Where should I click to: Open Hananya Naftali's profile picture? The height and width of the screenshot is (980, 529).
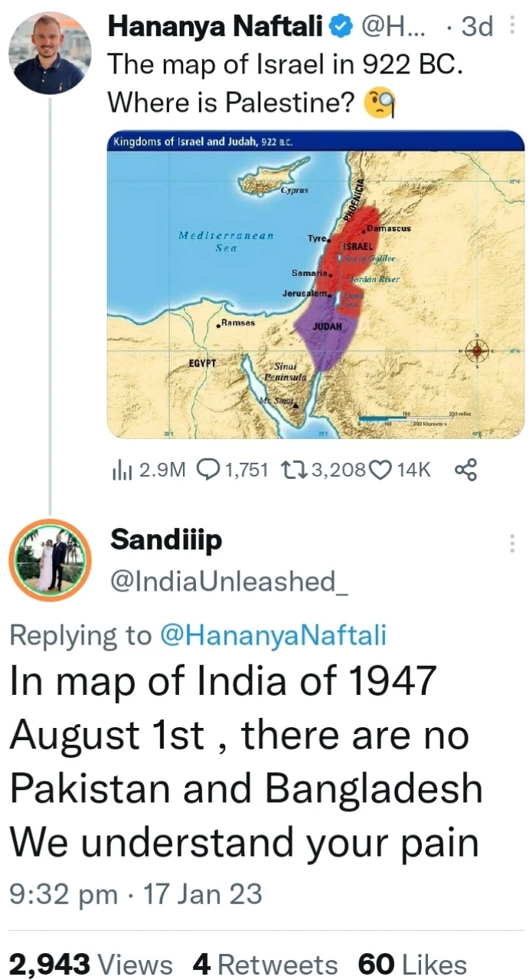pos(50,53)
